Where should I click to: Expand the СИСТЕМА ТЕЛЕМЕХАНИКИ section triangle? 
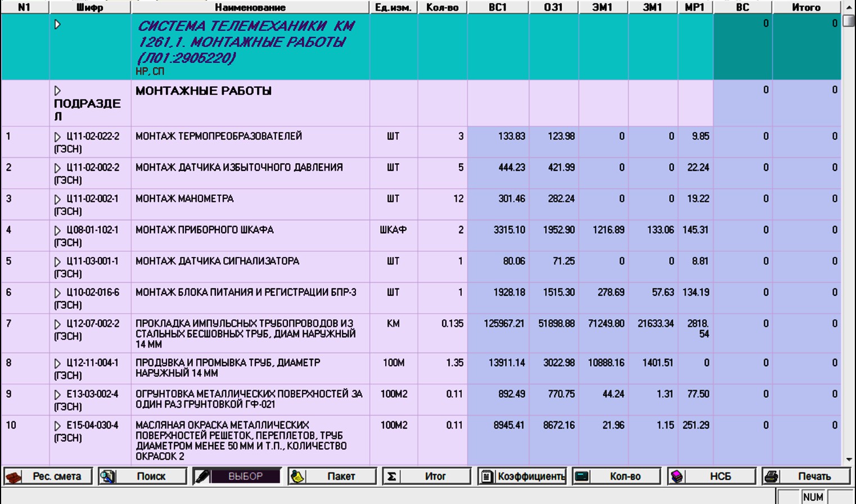[x=57, y=25]
